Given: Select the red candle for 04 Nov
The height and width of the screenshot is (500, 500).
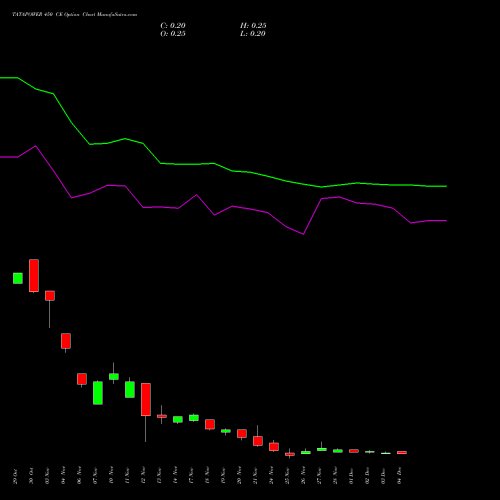Looking at the screenshot, I should point(66,341).
